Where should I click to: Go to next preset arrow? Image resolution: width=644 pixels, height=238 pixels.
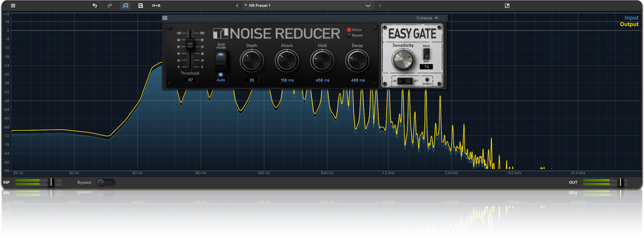point(380,5)
